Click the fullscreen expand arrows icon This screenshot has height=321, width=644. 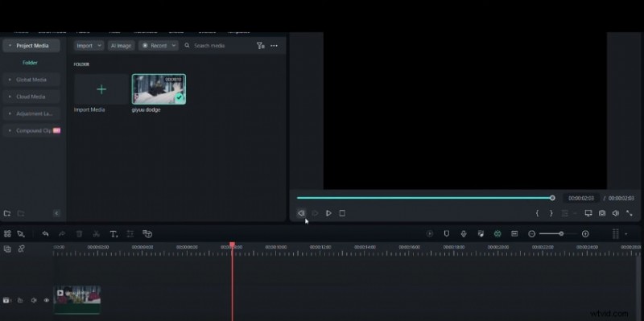pos(630,213)
